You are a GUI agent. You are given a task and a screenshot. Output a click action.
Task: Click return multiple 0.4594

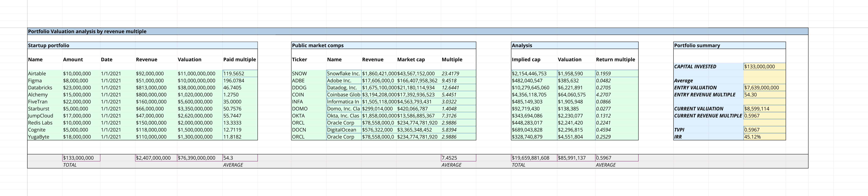(x=617, y=130)
